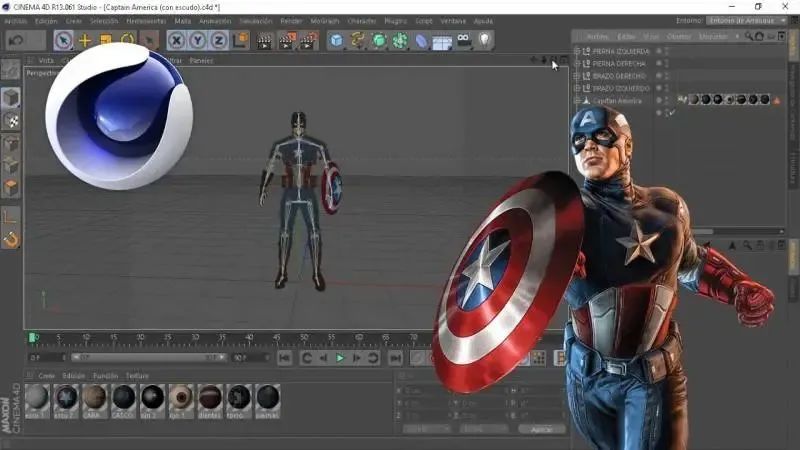Expand the PIERNA DERECHA tree item
Viewport: 800px width, 450px height.
[x=577, y=63]
